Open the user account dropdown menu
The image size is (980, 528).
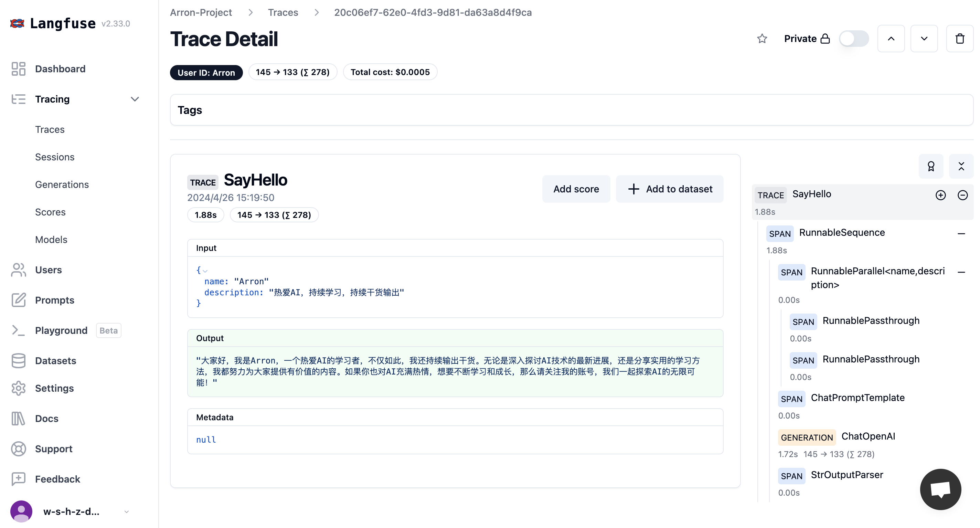click(126, 511)
